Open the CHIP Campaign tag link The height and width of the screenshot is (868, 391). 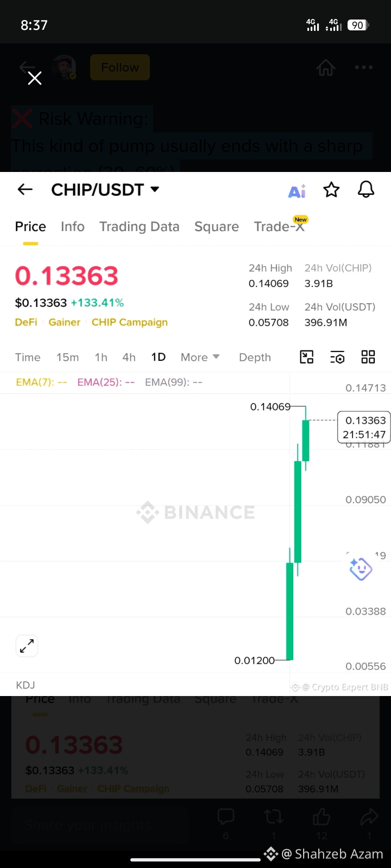(x=130, y=322)
